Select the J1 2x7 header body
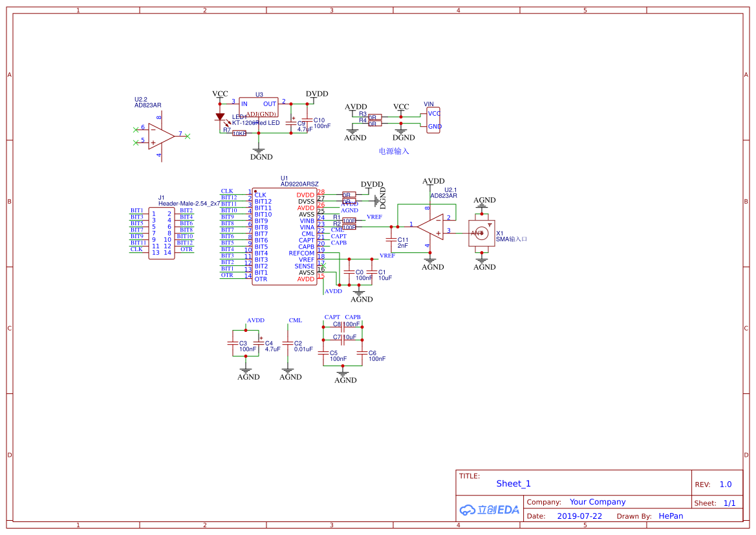756x535 pixels. click(162, 234)
